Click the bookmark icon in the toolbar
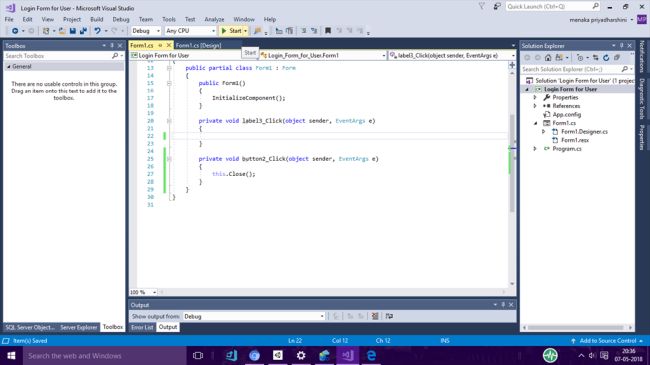This screenshot has height=365, width=650. tap(327, 31)
